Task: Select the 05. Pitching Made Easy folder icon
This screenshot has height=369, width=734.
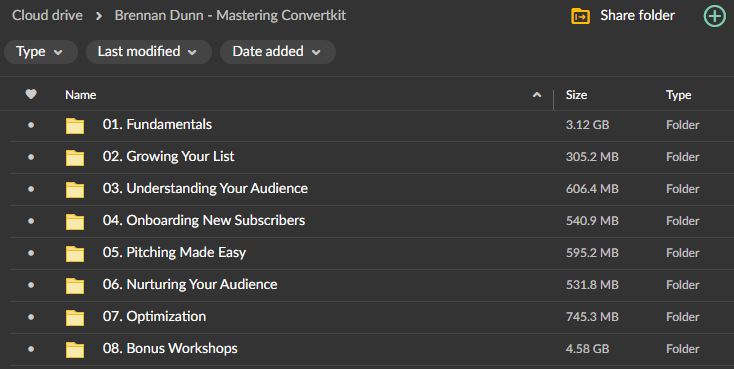Action: (75, 253)
